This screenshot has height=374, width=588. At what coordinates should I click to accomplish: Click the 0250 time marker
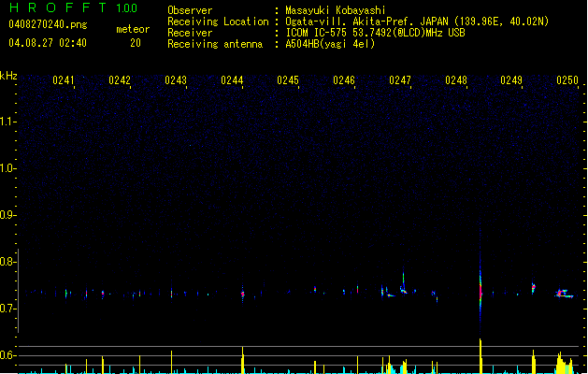(x=567, y=80)
